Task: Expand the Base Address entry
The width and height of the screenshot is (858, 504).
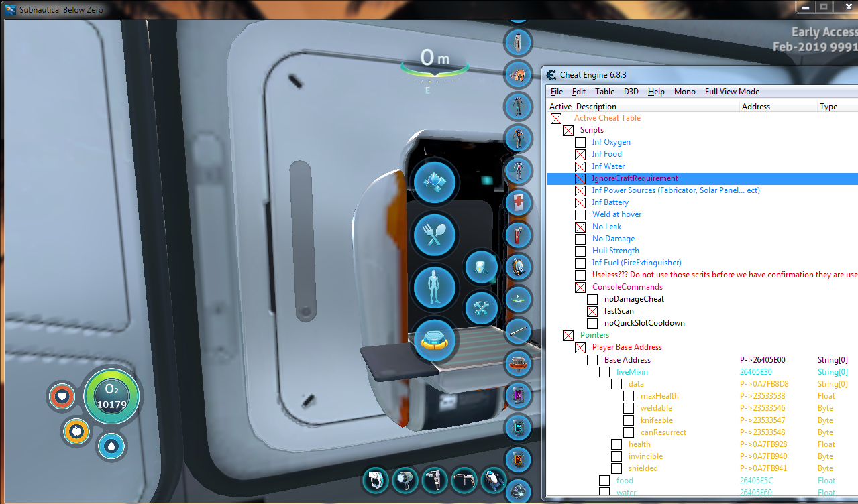Action: click(592, 360)
